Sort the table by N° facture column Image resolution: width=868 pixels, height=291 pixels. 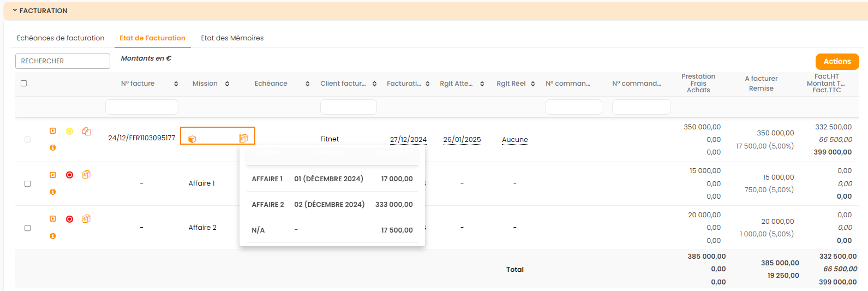click(176, 84)
